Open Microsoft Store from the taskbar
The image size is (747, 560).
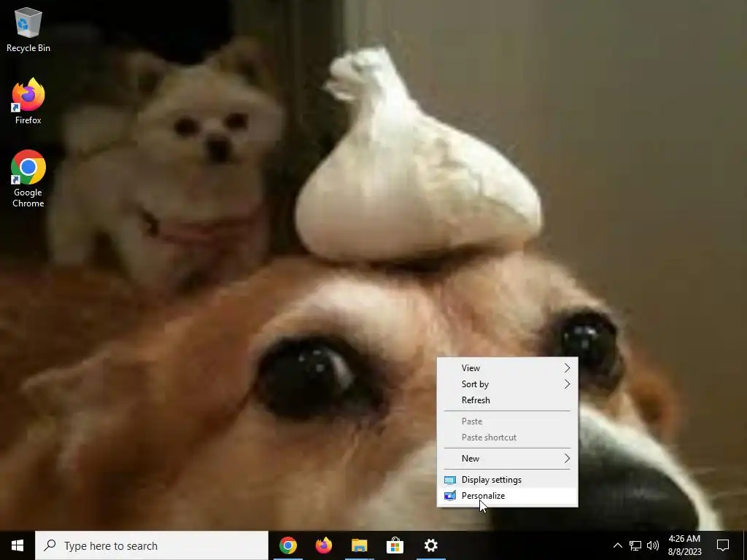click(x=395, y=545)
